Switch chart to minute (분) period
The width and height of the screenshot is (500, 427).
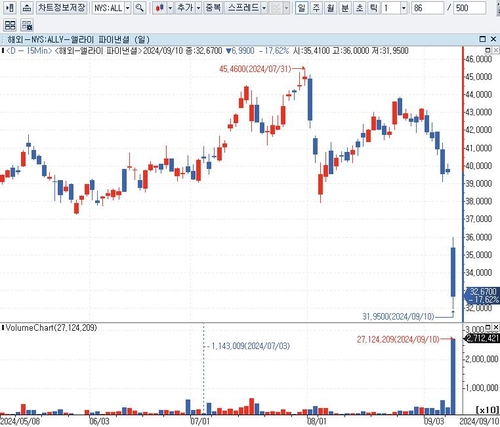click(x=345, y=8)
